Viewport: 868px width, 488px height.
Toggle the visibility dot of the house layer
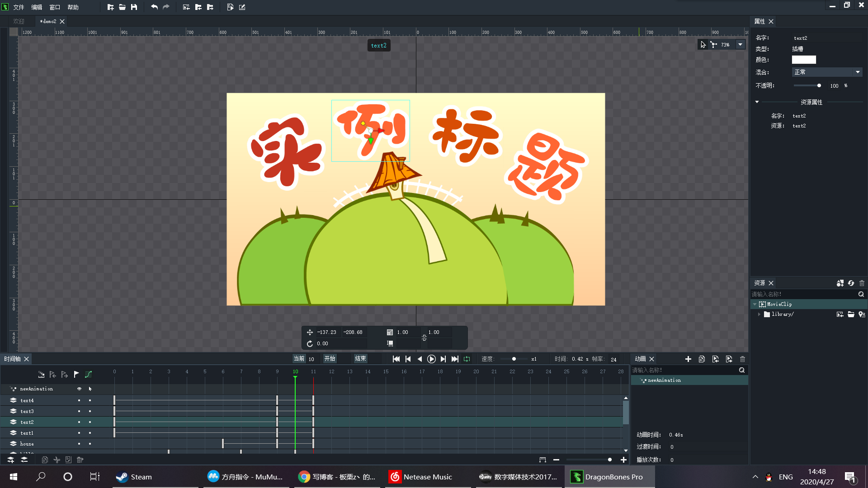tap(79, 444)
